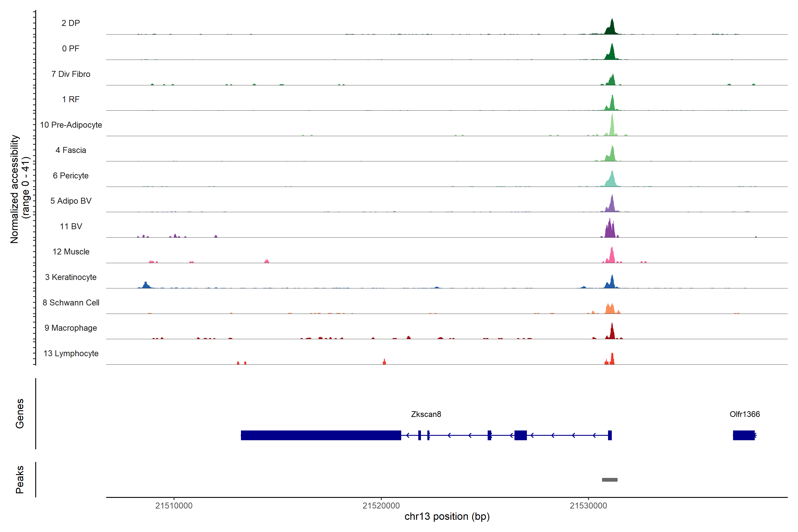Image resolution: width=798 pixels, height=532 pixels.
Task: Click the chr13 position axis title
Action: (447, 516)
